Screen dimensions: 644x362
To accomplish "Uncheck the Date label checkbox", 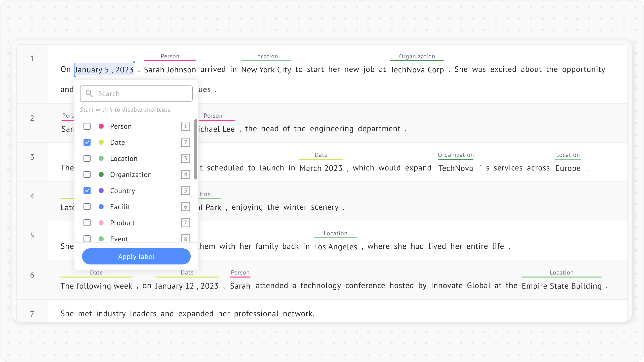I will [87, 142].
